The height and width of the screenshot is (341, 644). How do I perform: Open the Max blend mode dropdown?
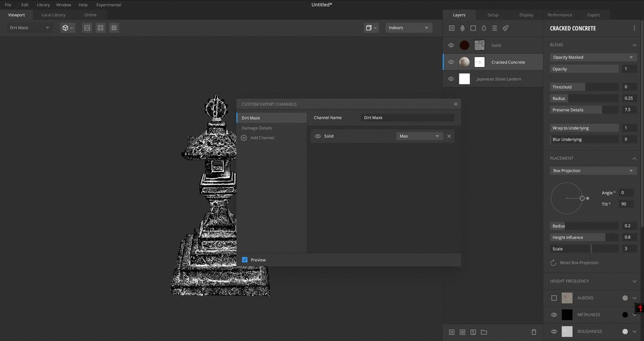pyautogui.click(x=420, y=136)
